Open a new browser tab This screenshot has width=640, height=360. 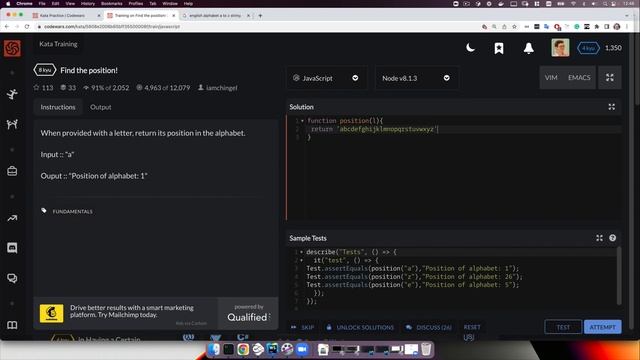tap(260, 16)
